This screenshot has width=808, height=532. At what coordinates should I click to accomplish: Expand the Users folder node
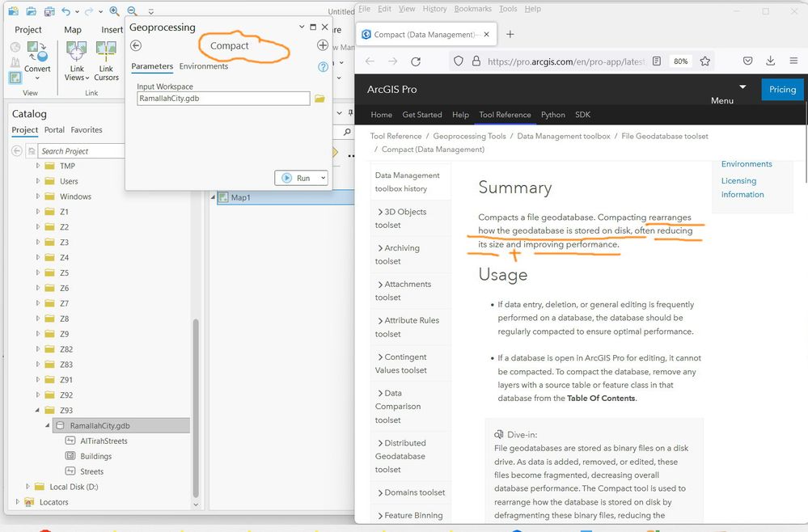(38, 181)
